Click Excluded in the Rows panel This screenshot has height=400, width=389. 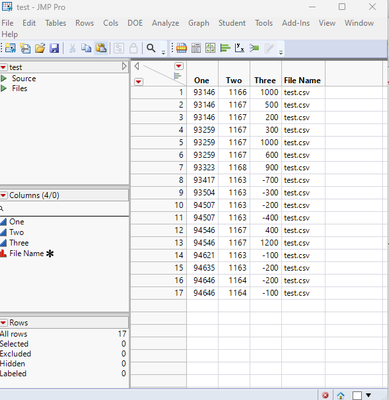click(x=16, y=354)
